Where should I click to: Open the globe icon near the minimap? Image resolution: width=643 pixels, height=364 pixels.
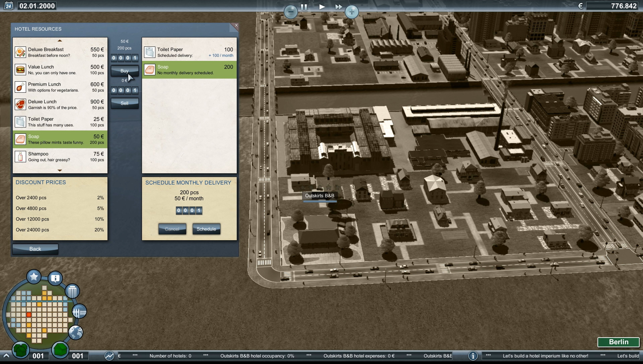76,333
